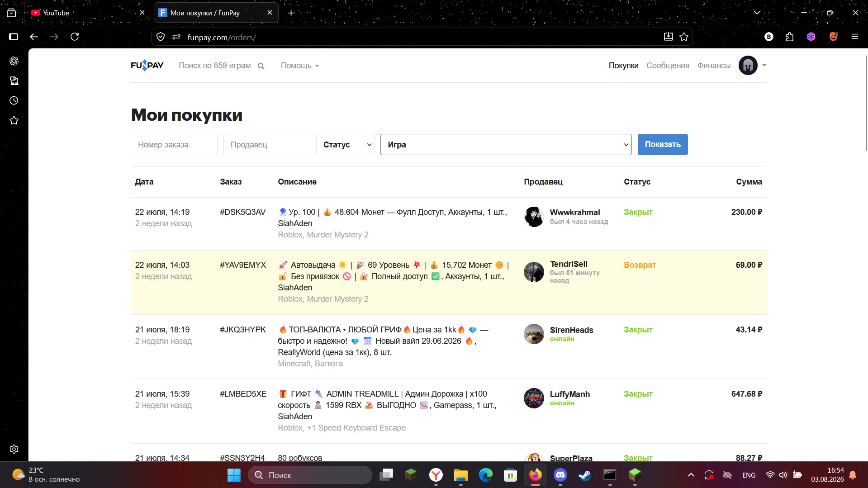868x488 pixels.
Task: Open File Explorer from the taskbar
Action: [x=461, y=475]
